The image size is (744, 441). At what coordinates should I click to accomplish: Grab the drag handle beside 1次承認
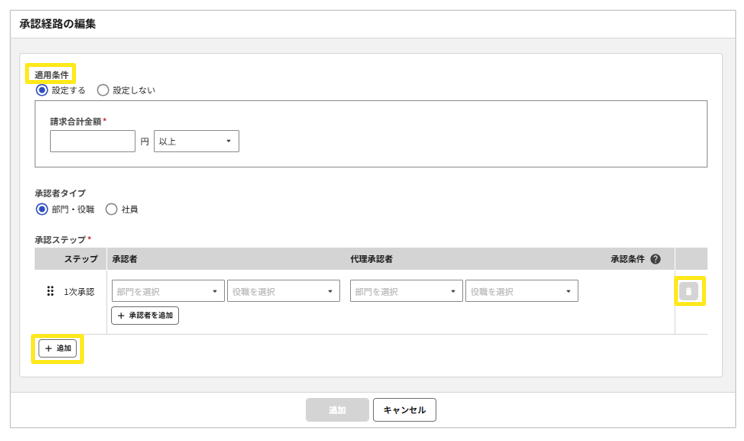point(50,292)
